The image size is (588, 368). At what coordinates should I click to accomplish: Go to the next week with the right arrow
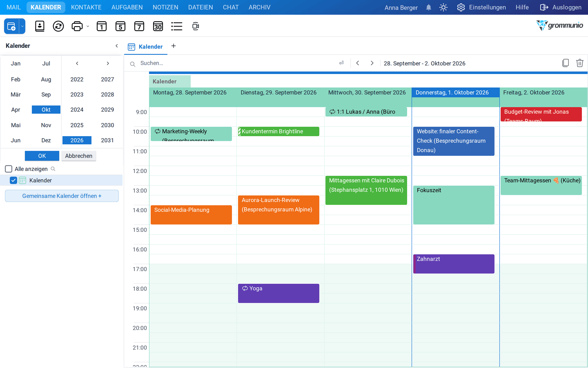(x=372, y=63)
